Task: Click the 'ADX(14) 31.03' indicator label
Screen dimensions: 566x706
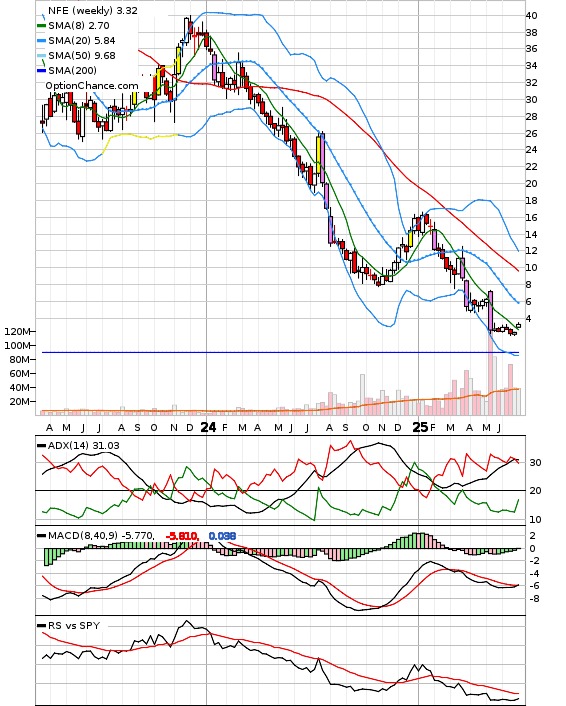Action: pos(84,446)
